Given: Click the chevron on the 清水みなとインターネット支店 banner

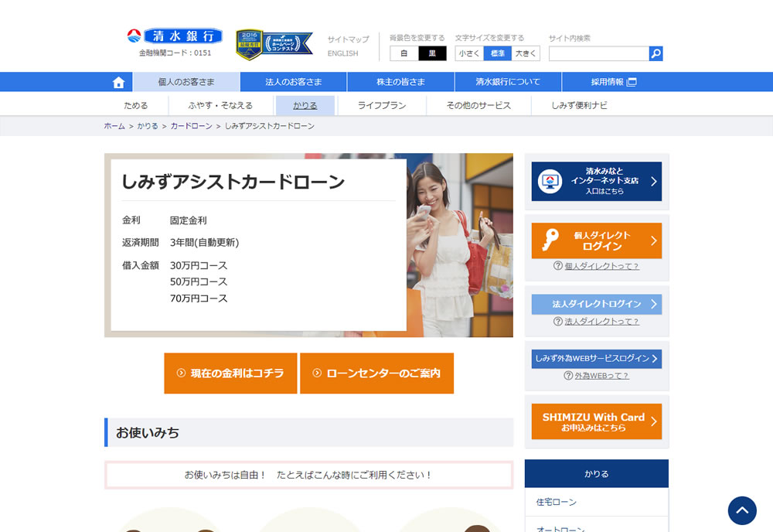Looking at the screenshot, I should tap(654, 182).
